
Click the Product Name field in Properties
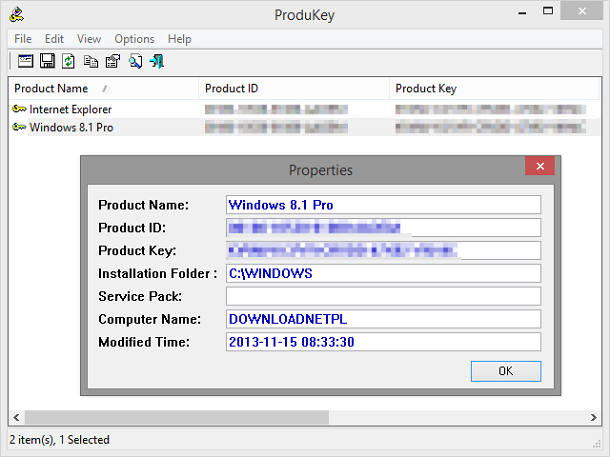pyautogui.click(x=383, y=205)
